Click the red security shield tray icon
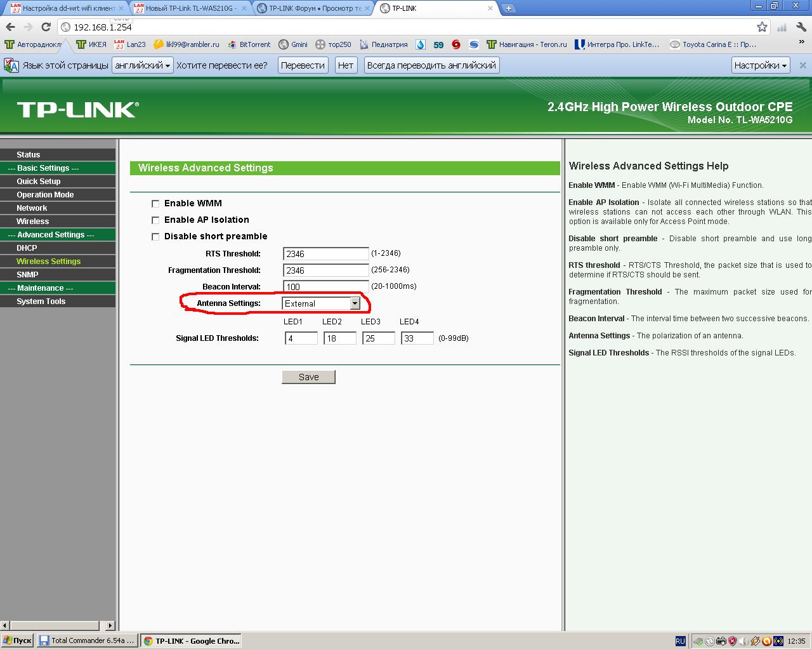This screenshot has width=812, height=650. (x=732, y=641)
